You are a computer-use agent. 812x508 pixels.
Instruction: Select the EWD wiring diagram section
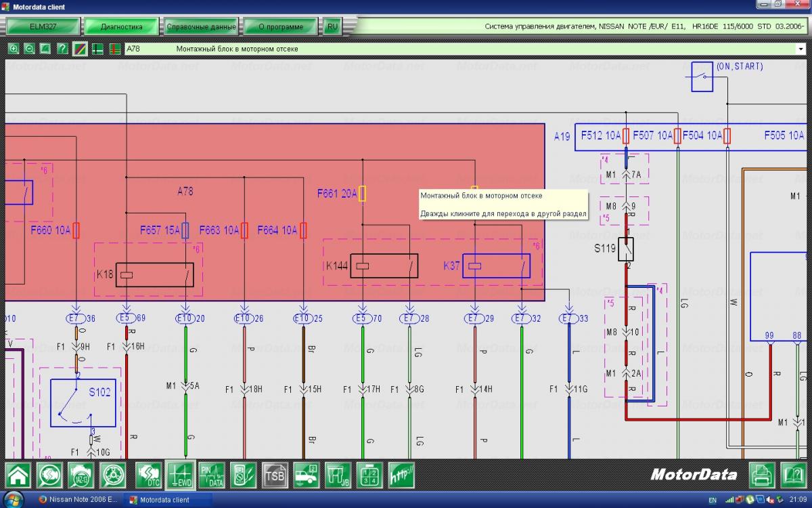coord(181,475)
